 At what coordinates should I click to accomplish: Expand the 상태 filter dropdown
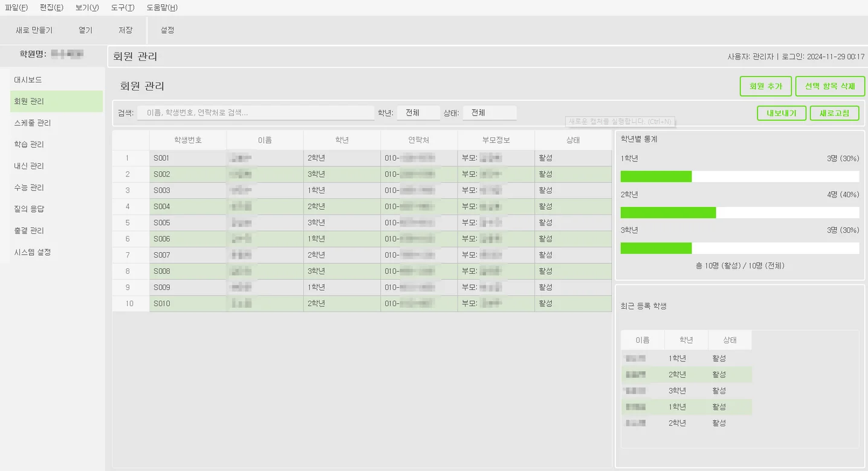(489, 113)
